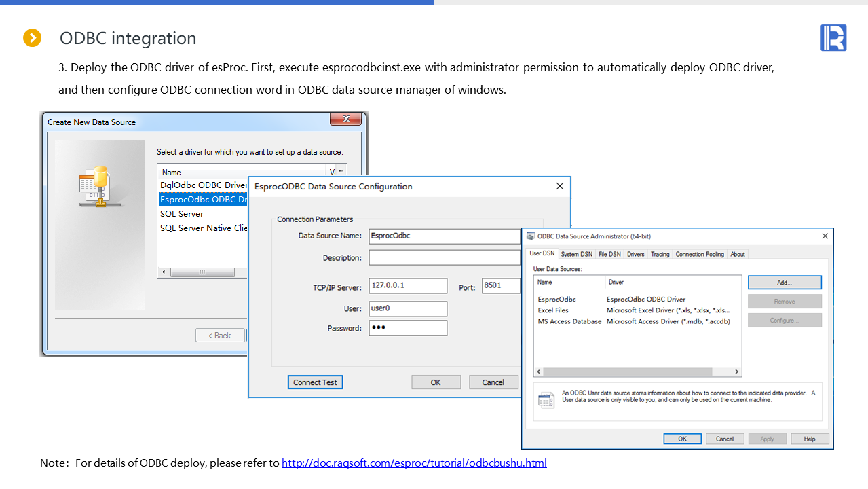
Task: Click left scroll arrow in User Data Sources list
Action: coord(540,372)
